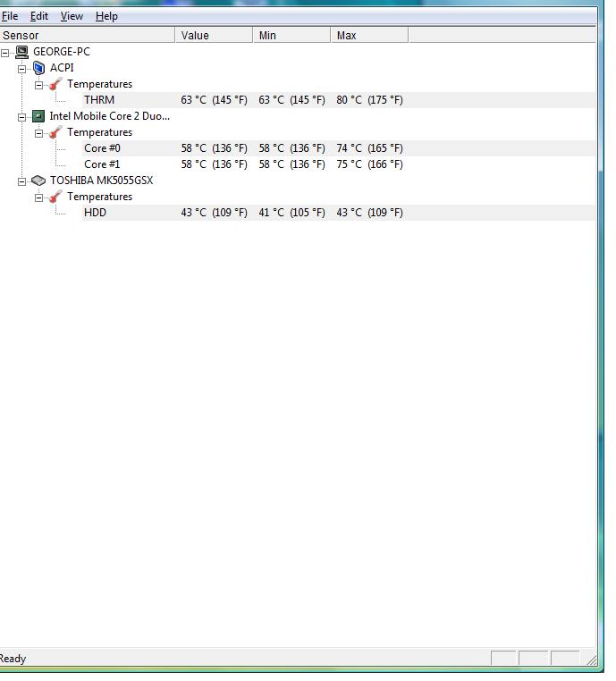Click Core #0 current value 58 °C

tap(215, 148)
